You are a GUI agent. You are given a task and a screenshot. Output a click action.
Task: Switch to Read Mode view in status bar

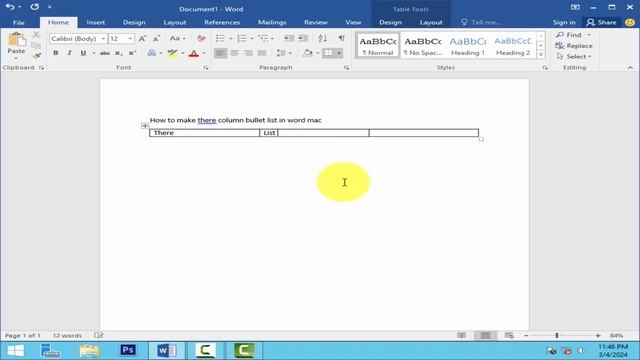462,336
